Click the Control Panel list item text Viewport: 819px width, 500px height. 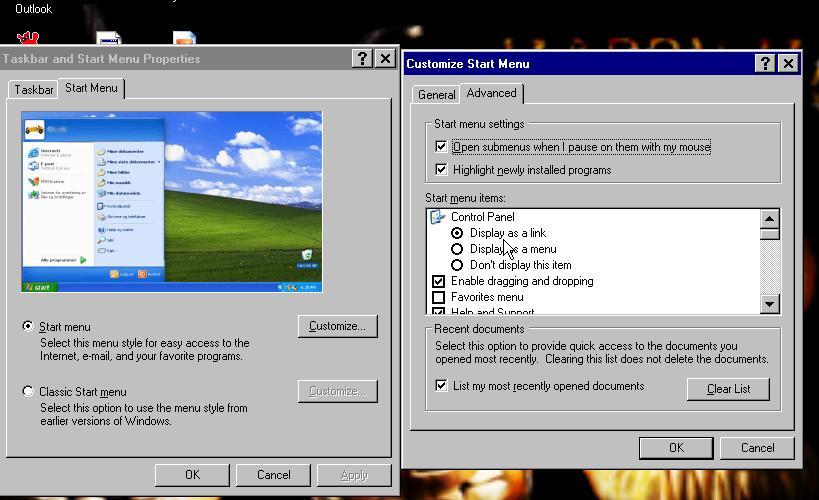click(483, 217)
